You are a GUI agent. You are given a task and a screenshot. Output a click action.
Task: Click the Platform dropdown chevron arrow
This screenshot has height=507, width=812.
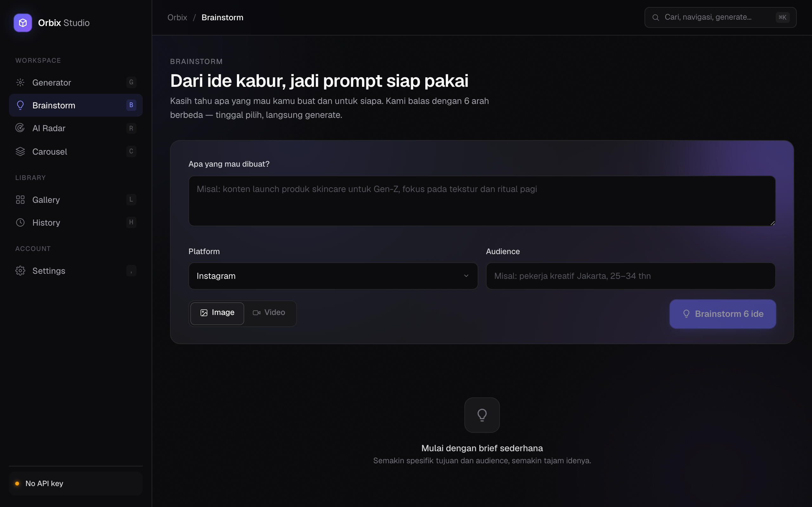pos(466,276)
